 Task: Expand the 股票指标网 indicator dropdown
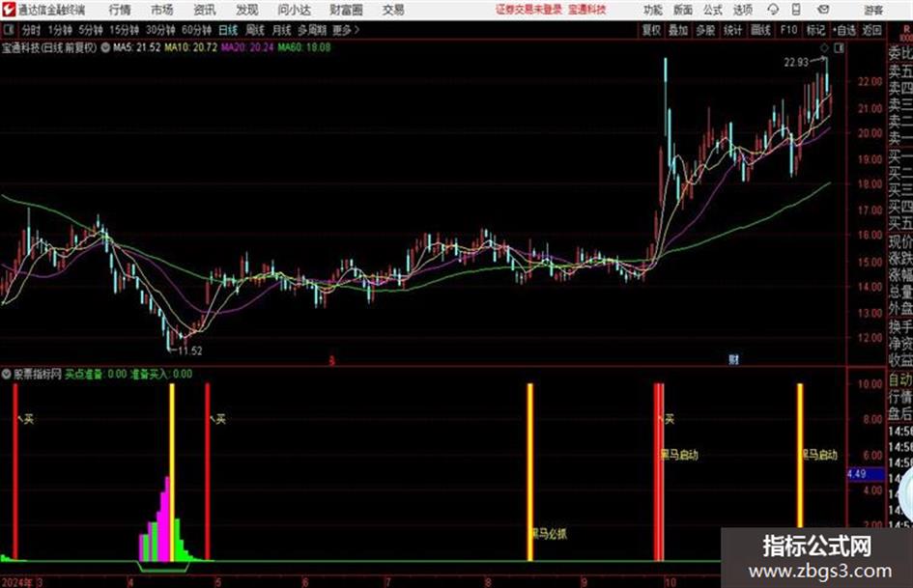(7, 374)
